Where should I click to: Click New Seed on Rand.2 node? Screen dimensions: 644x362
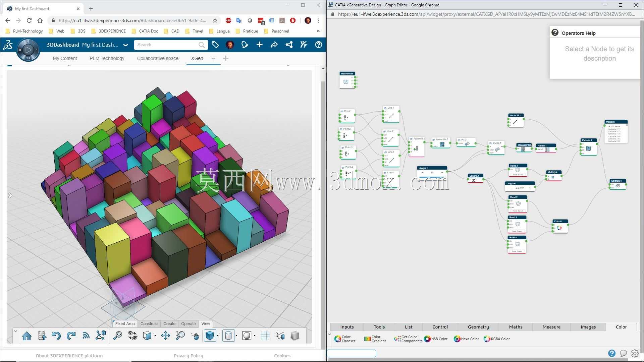[x=518, y=211]
